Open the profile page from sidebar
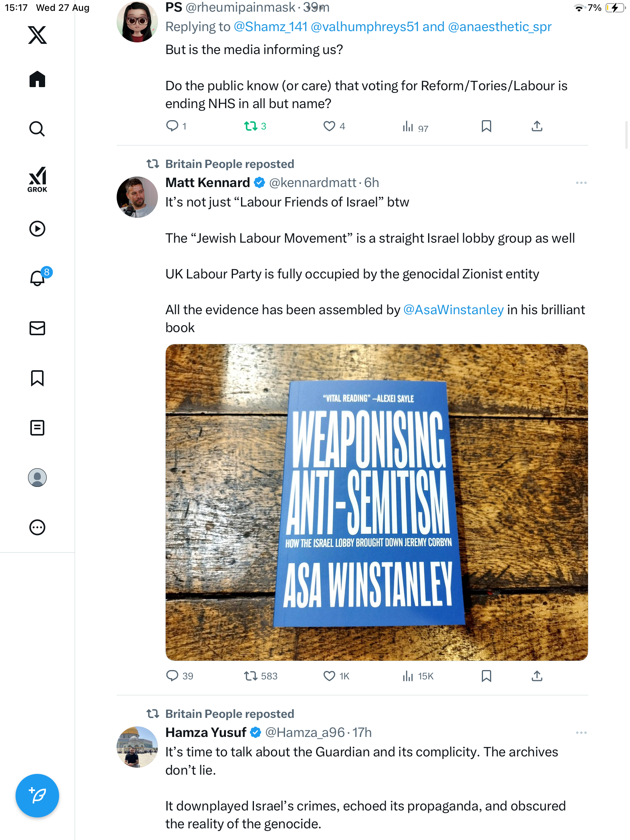The height and width of the screenshot is (840, 630). tap(37, 478)
